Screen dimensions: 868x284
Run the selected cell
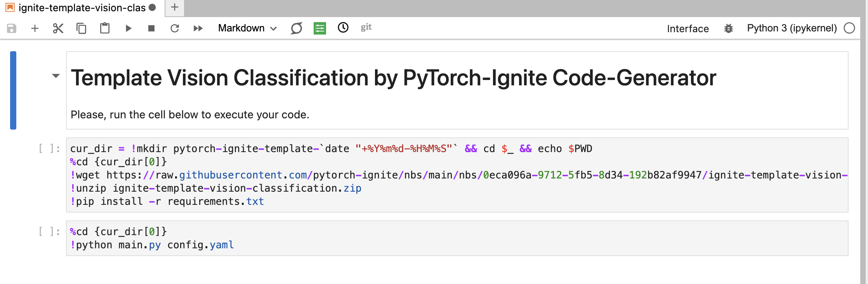pos(128,28)
